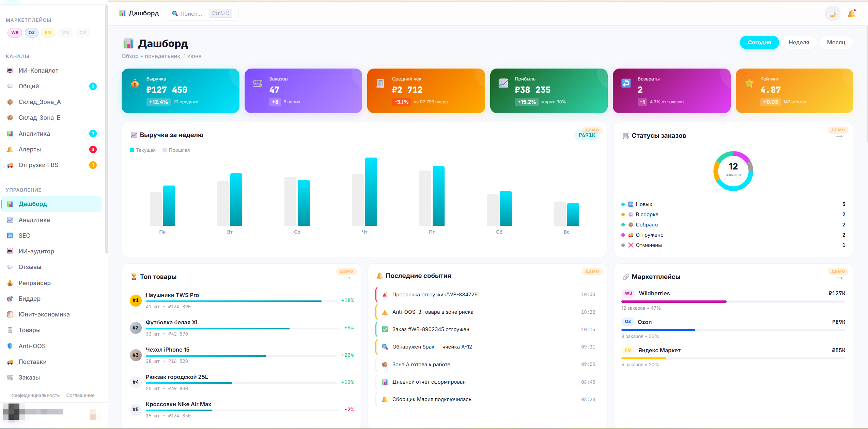The image size is (868, 429).
Task: Click the link icon beside Маркетплейсы heading
Action: [626, 277]
